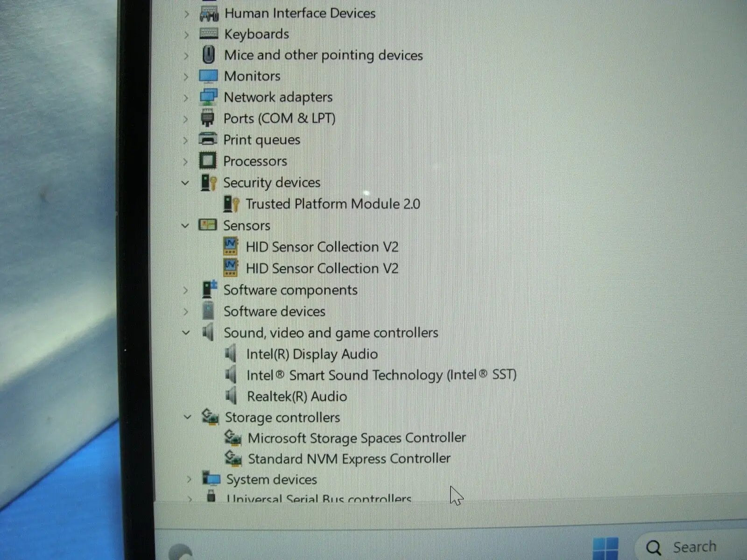Expand the Software components node

click(186, 290)
